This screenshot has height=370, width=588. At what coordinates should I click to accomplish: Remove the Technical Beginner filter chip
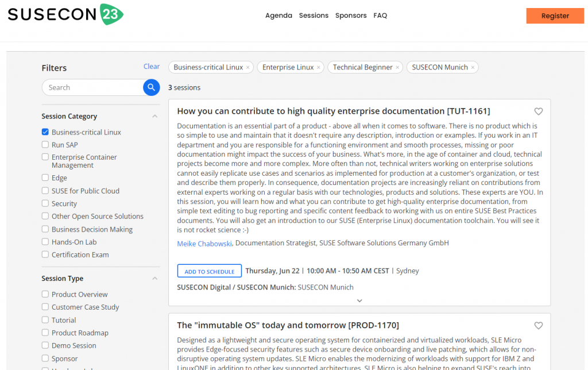397,68
